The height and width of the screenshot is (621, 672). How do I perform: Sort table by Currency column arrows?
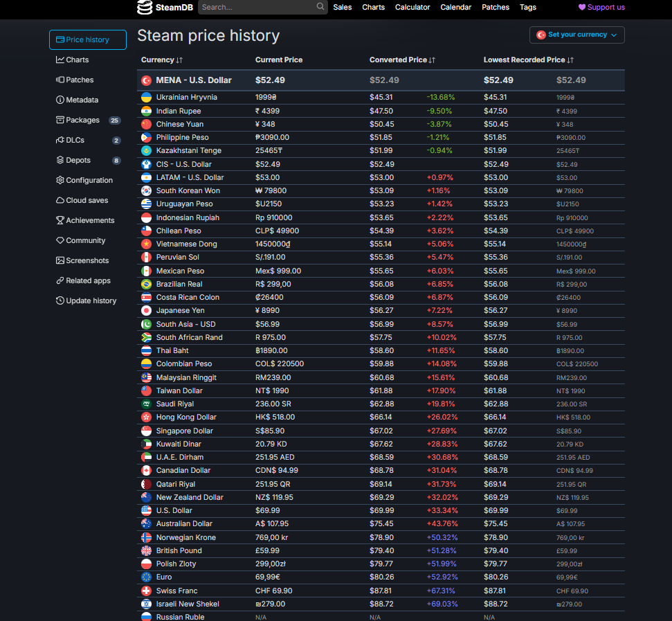click(179, 60)
